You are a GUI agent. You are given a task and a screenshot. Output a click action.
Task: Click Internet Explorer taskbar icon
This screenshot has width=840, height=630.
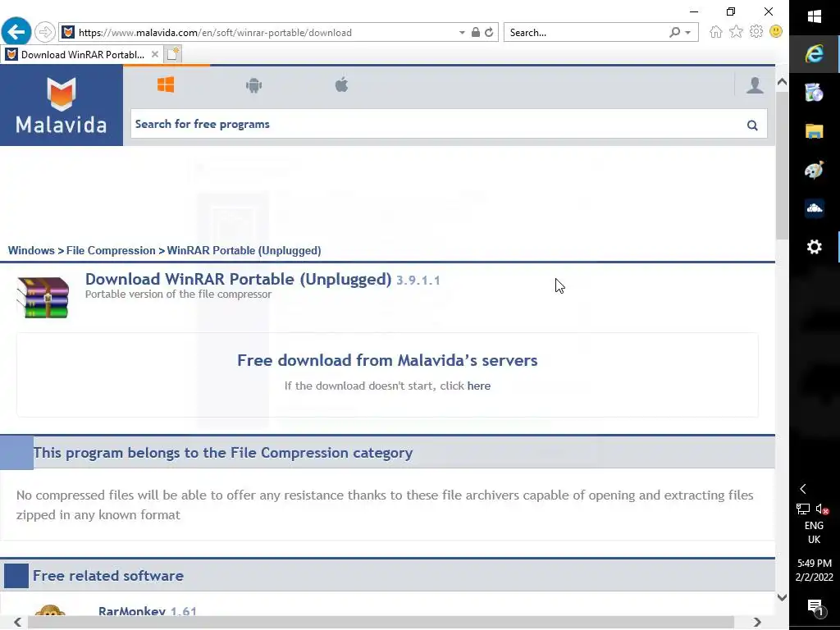815,53
